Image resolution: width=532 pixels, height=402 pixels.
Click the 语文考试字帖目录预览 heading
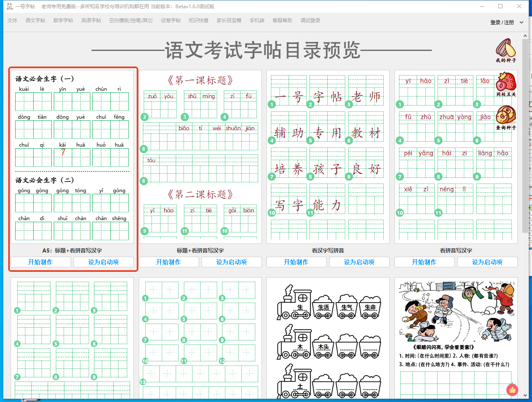[262, 50]
